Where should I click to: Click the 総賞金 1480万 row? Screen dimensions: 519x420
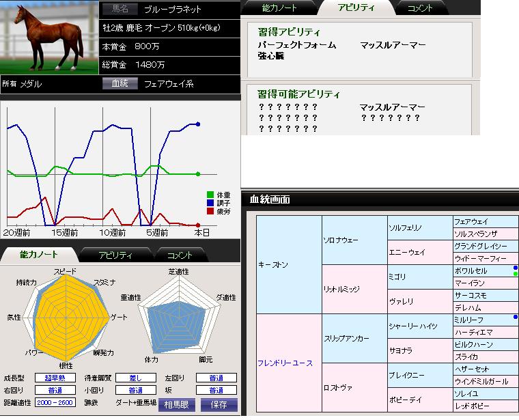click(x=169, y=65)
